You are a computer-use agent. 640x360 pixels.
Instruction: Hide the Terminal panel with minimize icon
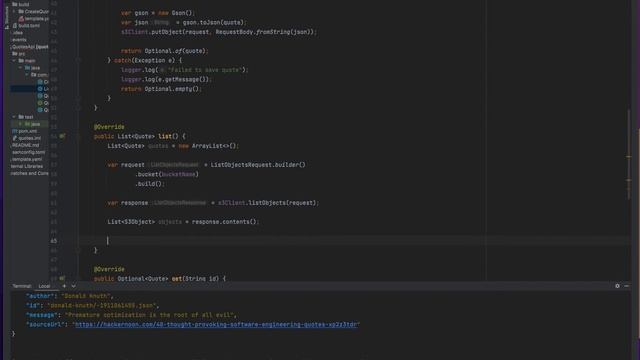pyautogui.click(x=627, y=286)
